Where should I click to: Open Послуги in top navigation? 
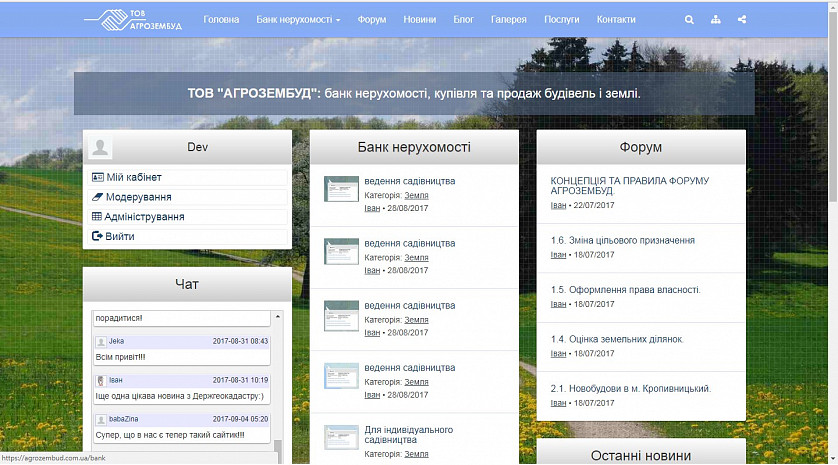[x=562, y=20]
